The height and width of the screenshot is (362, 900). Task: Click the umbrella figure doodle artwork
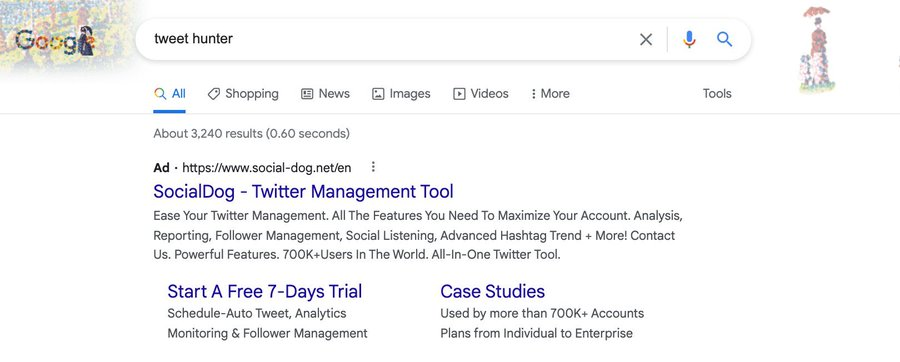coord(817,48)
